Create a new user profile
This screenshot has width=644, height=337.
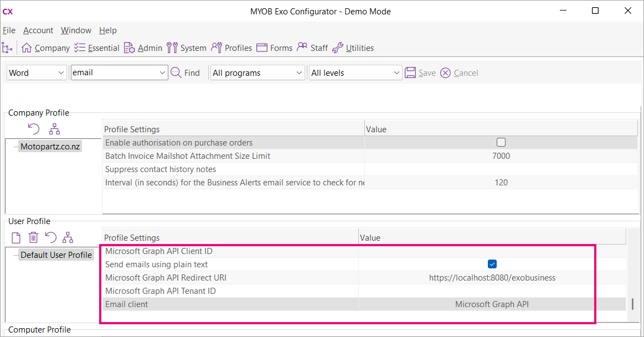coord(16,237)
